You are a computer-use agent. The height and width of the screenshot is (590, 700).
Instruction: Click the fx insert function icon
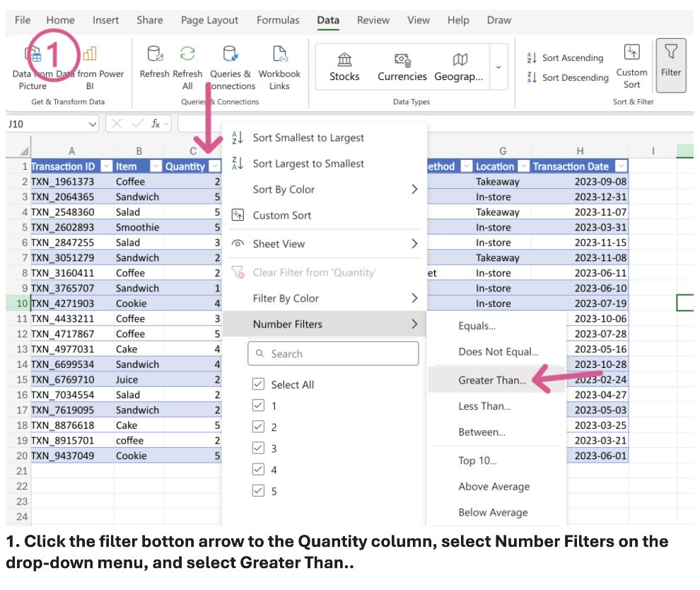point(156,124)
